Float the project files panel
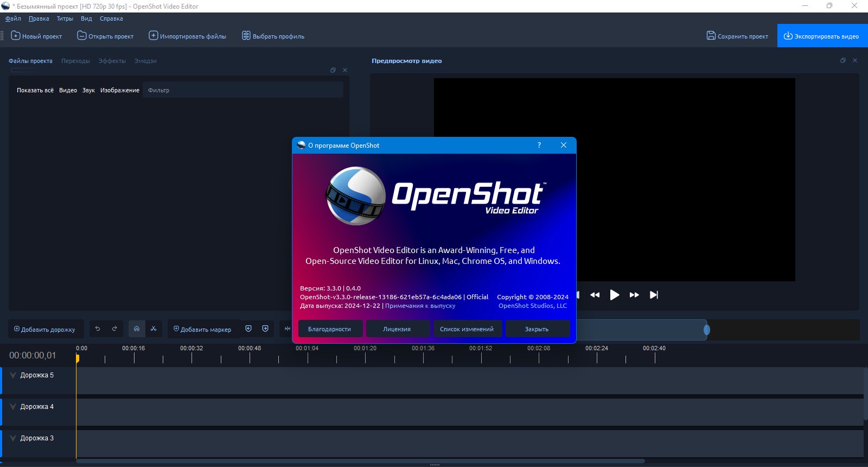Image resolution: width=868 pixels, height=467 pixels. 333,70
